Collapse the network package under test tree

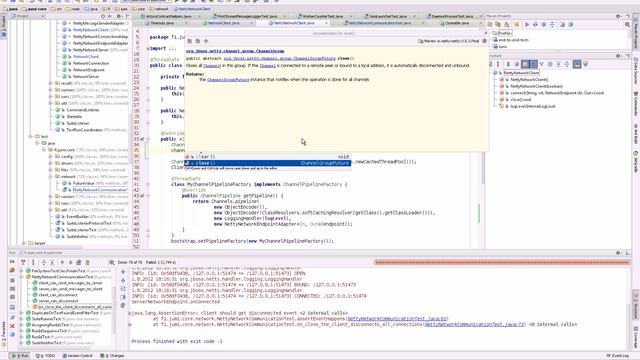(x=51, y=176)
